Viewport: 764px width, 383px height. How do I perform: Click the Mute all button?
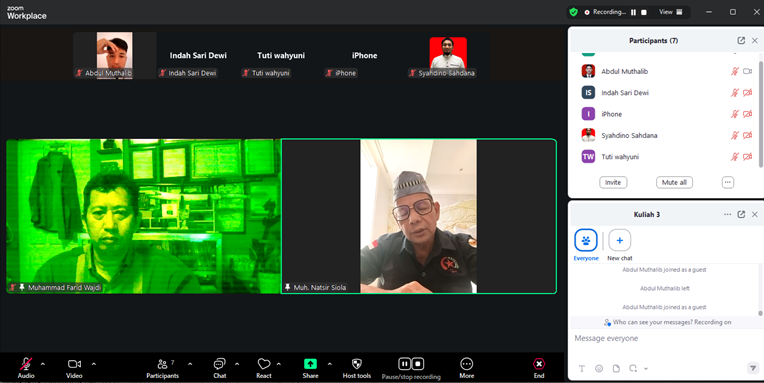point(674,182)
